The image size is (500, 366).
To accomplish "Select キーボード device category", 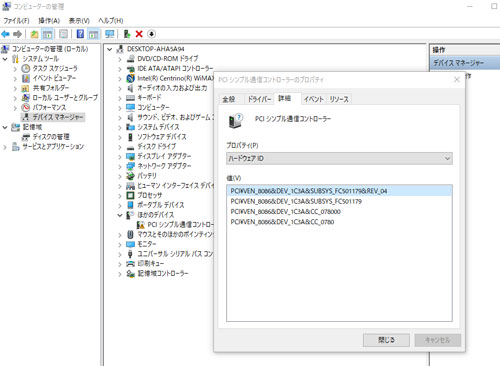I will point(149,98).
